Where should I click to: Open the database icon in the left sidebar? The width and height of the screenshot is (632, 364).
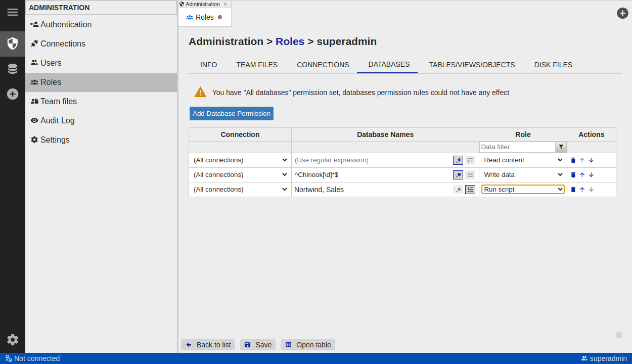coord(13,69)
